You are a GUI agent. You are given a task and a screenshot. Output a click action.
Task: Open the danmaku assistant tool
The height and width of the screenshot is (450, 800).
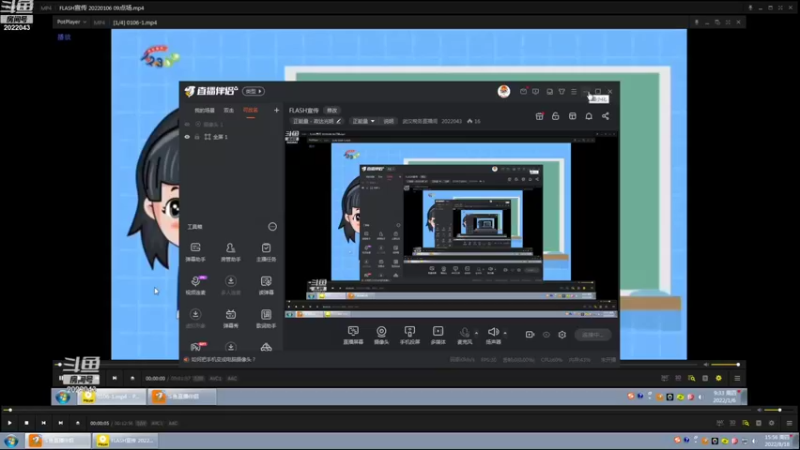[x=195, y=252]
